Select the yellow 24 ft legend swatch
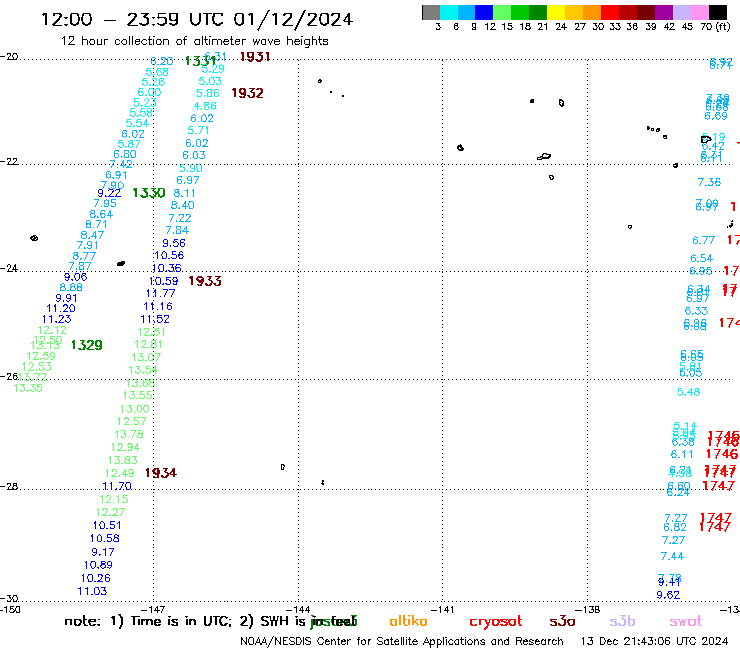 [556, 12]
